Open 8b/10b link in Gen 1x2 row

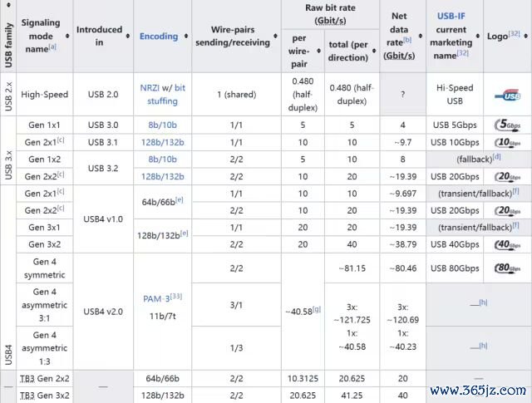162,160
